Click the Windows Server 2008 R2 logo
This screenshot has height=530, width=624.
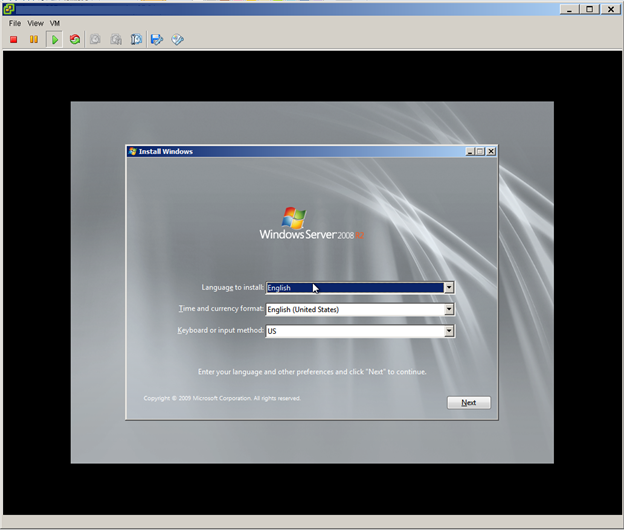coord(312,223)
